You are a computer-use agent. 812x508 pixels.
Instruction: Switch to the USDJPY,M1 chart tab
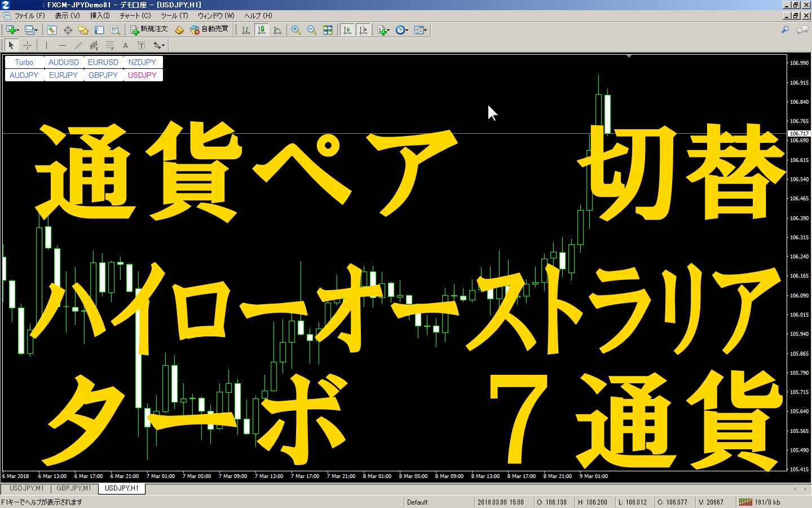pyautogui.click(x=27, y=488)
